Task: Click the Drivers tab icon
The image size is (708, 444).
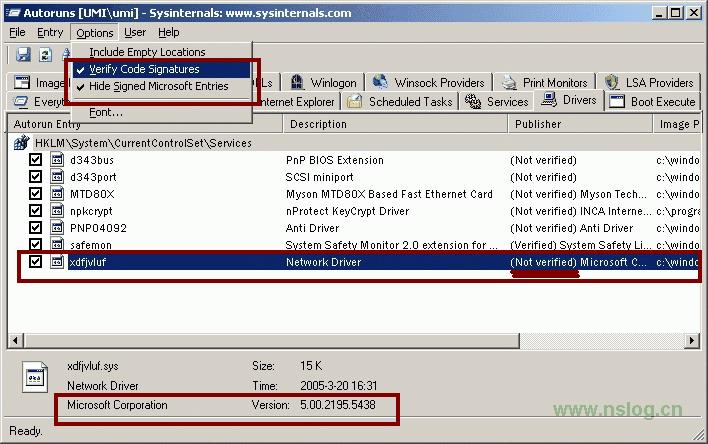Action: 549,100
